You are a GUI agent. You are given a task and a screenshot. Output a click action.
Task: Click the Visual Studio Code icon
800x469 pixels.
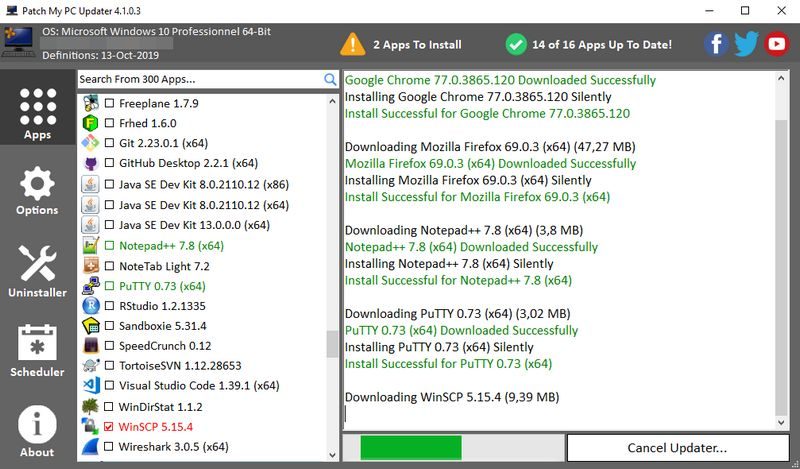pyautogui.click(x=90, y=385)
